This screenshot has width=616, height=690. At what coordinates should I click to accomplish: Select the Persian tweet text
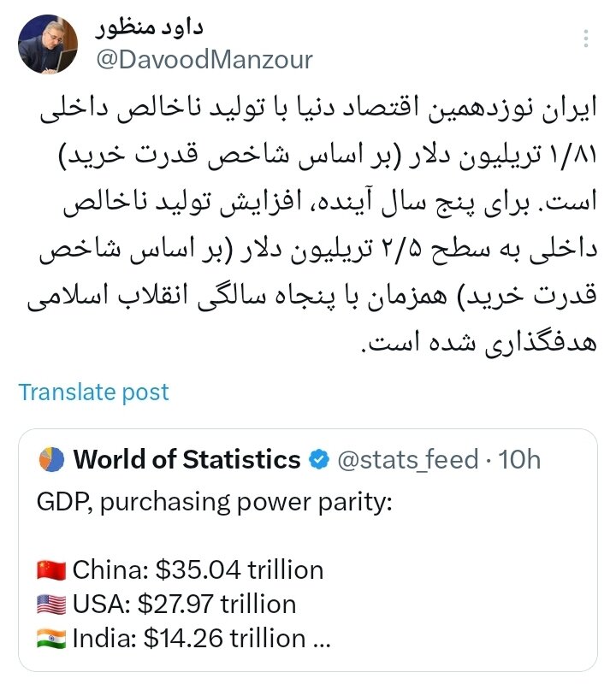point(308,222)
